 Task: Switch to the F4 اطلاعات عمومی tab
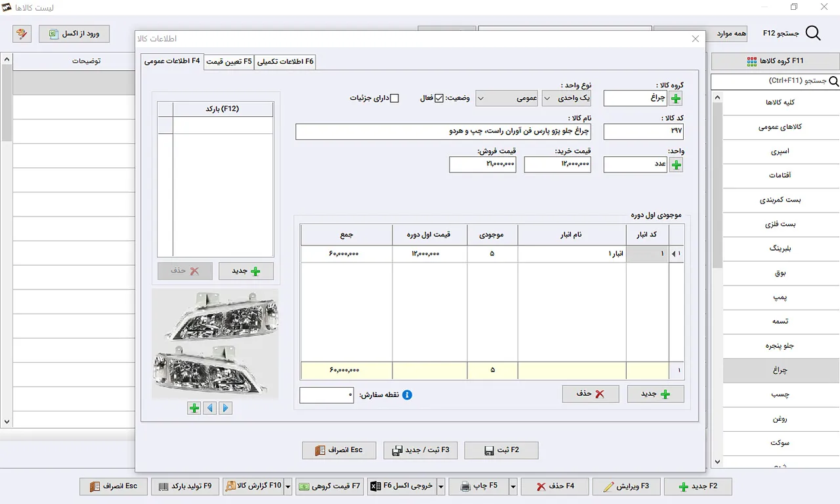173,61
